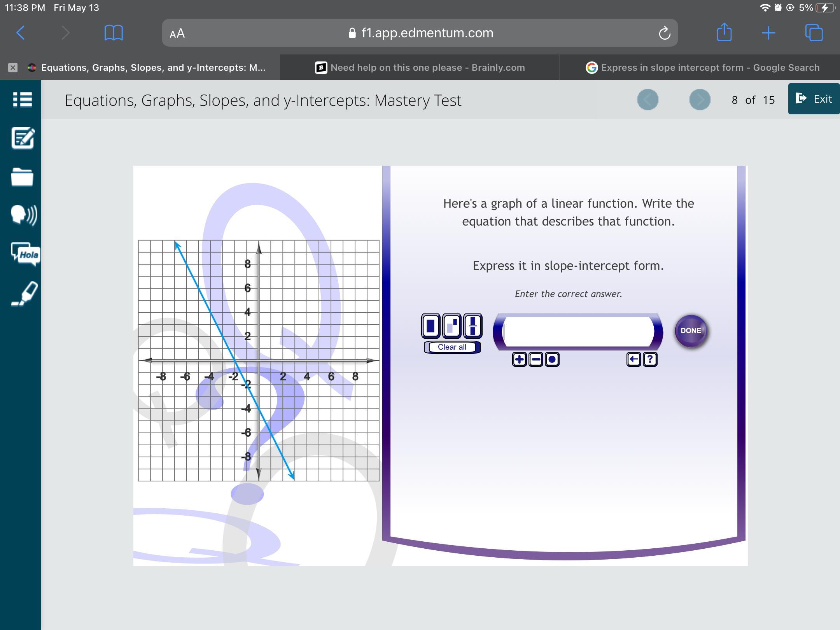Screen dimensions: 840x630
Task: Go to the next question arrow
Action: 699,100
